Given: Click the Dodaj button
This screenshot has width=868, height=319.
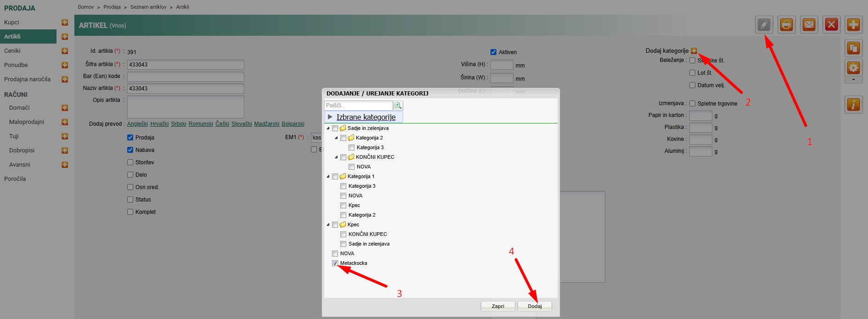Looking at the screenshot, I should 535,306.
